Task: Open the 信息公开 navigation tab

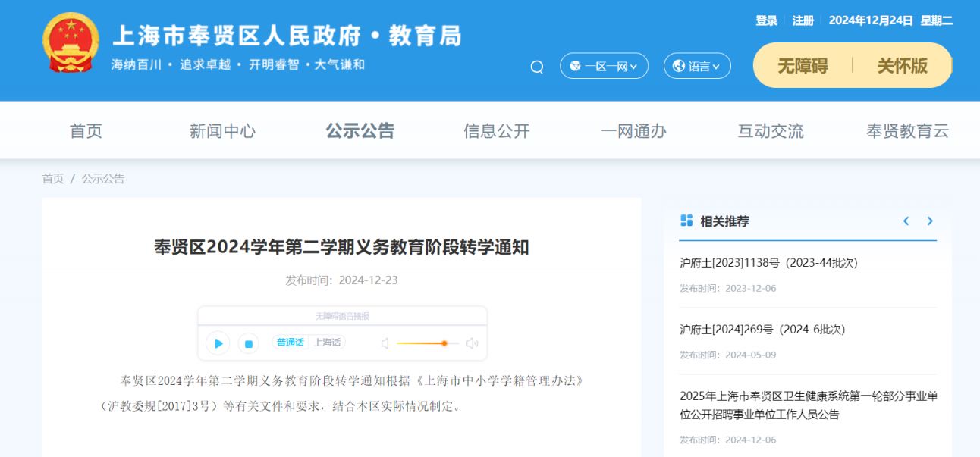Action: pyautogui.click(x=497, y=131)
